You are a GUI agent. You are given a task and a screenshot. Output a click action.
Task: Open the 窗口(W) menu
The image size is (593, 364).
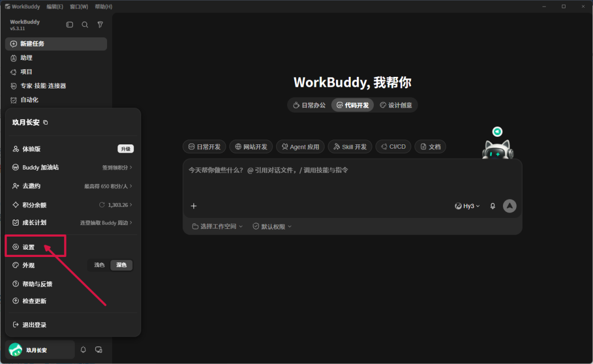point(79,7)
